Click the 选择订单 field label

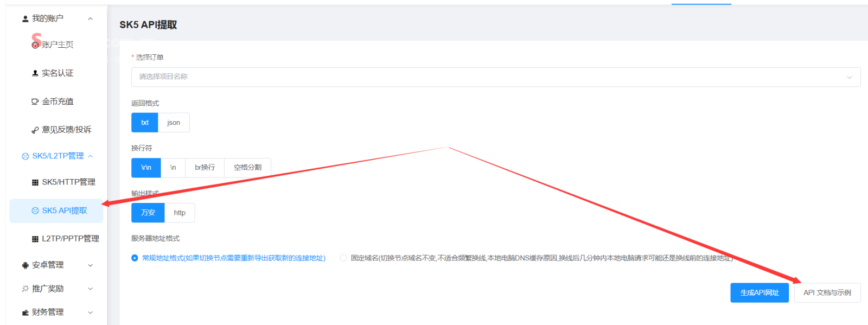pos(150,57)
